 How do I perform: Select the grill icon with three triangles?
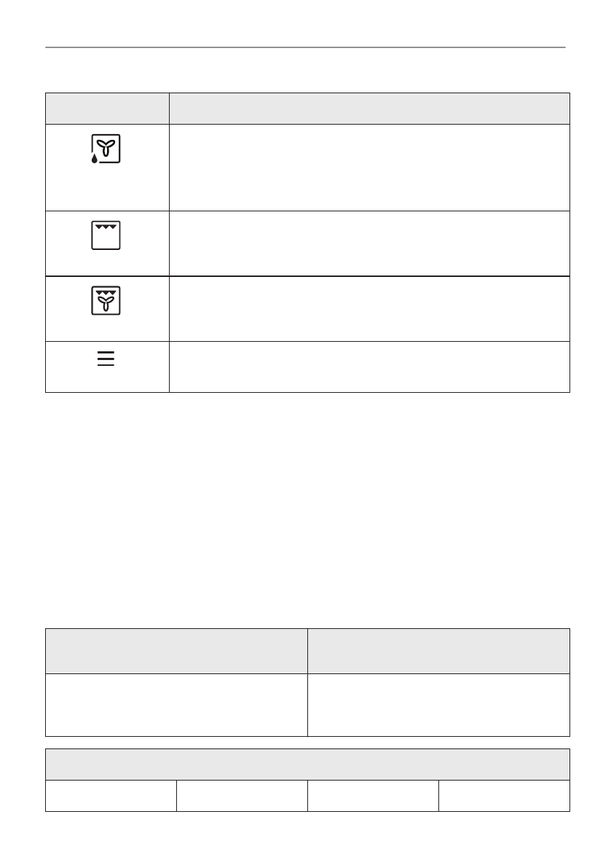click(x=107, y=235)
